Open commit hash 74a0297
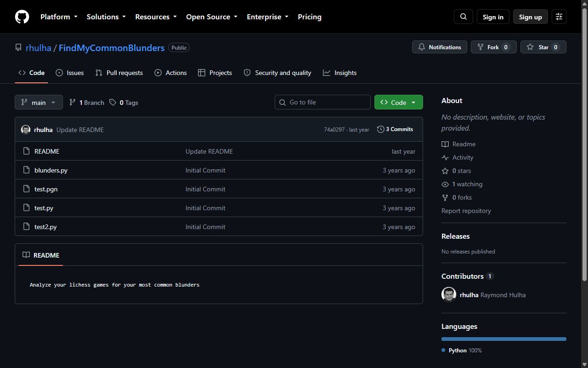 point(334,130)
